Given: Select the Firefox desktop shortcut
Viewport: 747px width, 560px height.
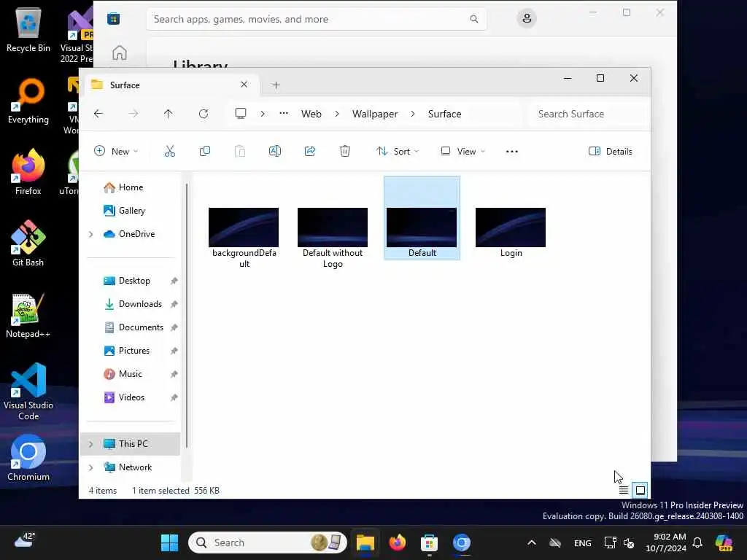Looking at the screenshot, I should pos(28,172).
